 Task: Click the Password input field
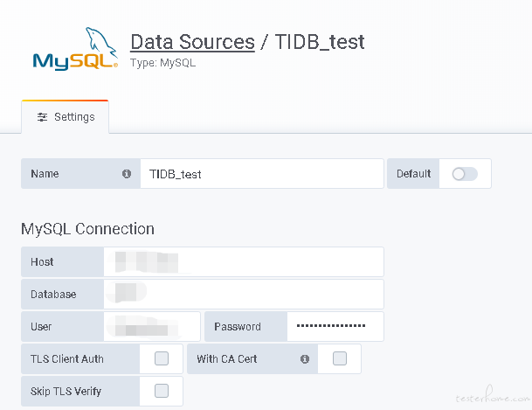(335, 326)
